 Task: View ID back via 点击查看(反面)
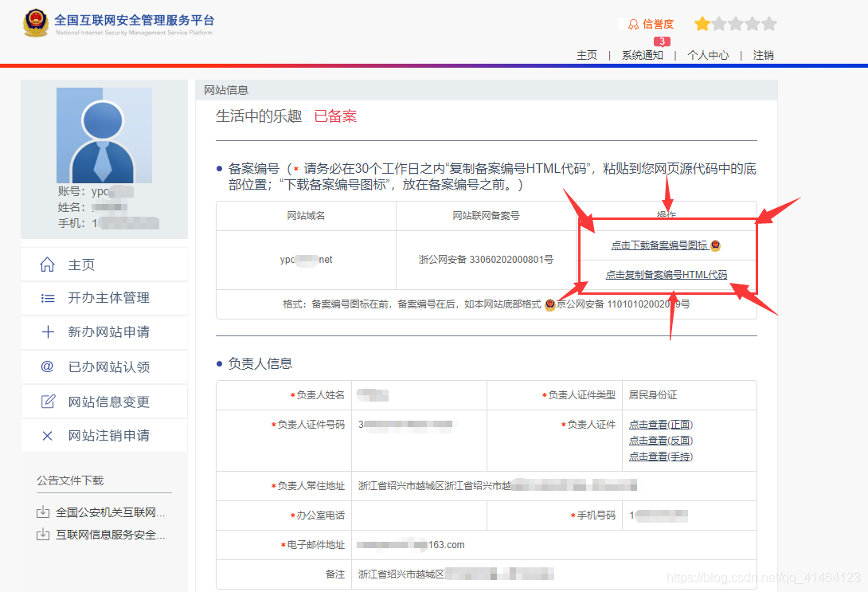point(661,441)
